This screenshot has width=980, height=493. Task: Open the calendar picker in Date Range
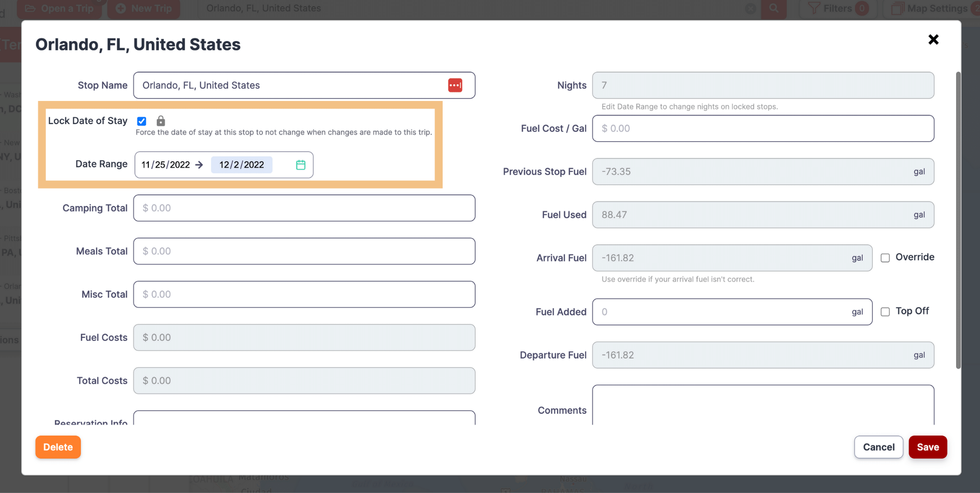301,165
